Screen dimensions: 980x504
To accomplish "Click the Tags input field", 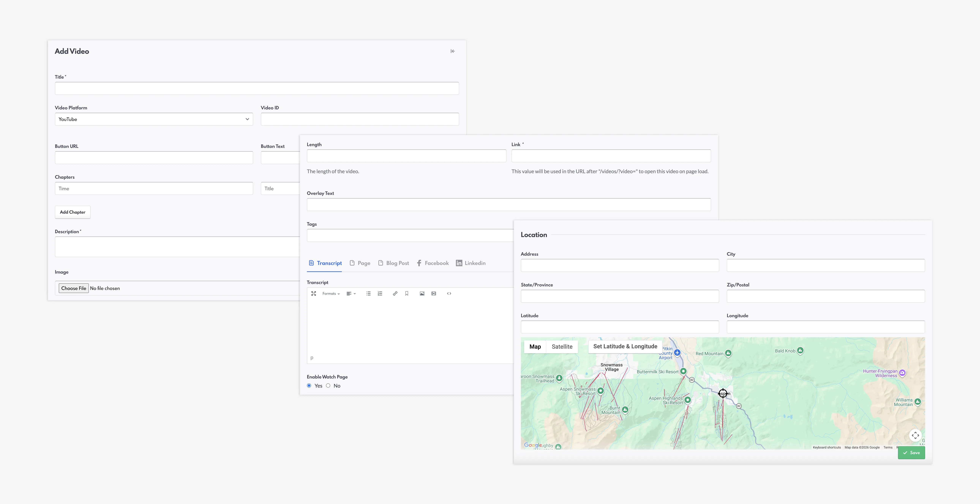I will click(x=410, y=235).
